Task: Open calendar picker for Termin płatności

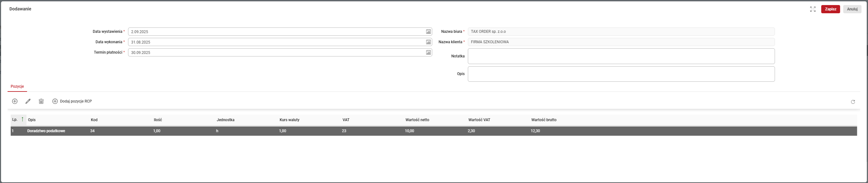Action: coord(428,53)
